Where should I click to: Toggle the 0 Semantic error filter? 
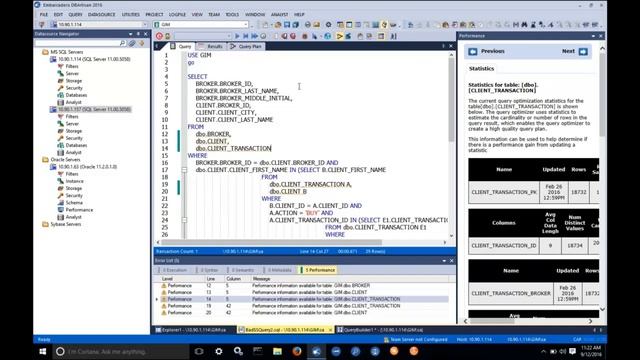coord(242,270)
